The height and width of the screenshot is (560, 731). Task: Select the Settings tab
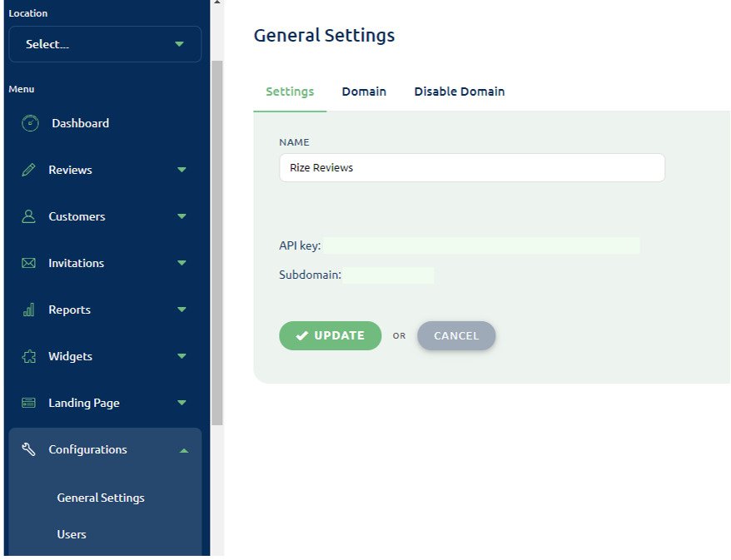290,92
